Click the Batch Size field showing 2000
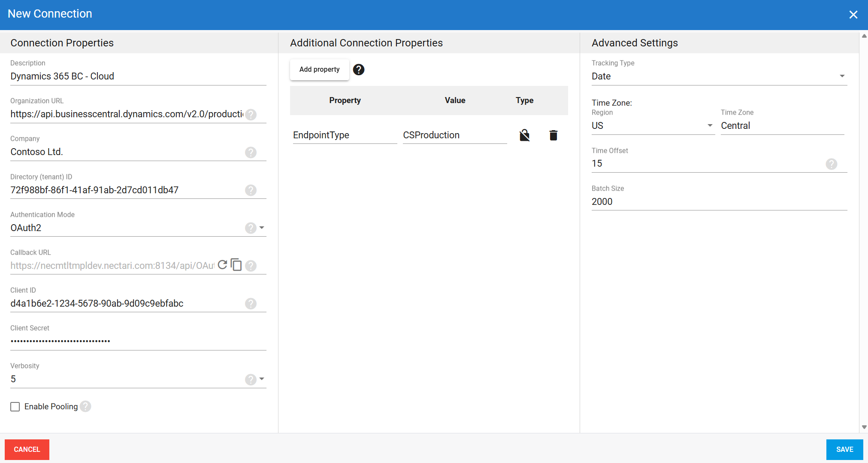868x463 pixels. [x=719, y=202]
